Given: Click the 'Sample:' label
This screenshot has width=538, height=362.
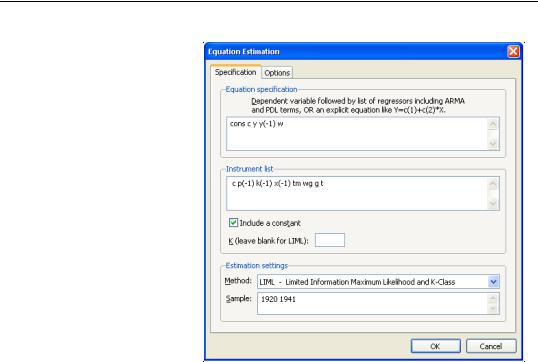Looking at the screenshot, I should [x=239, y=299].
